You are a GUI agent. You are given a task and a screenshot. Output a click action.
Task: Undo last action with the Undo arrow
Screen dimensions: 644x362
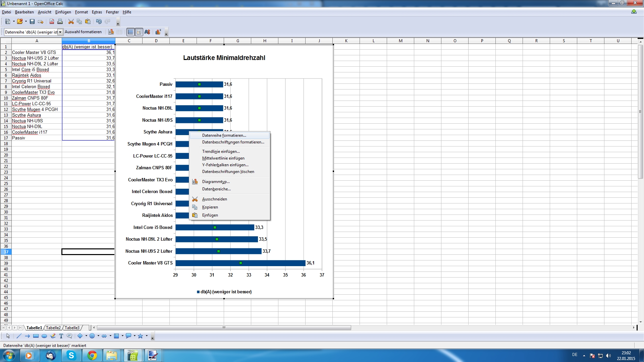(99, 21)
